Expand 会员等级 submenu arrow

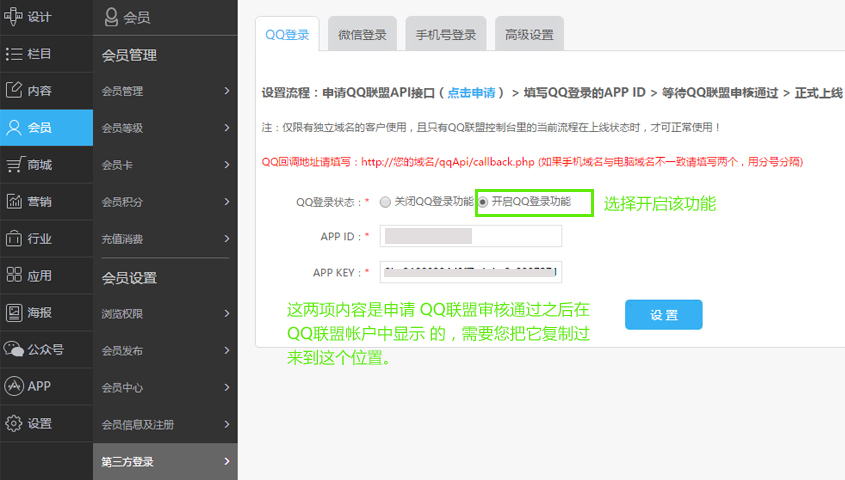(x=227, y=128)
